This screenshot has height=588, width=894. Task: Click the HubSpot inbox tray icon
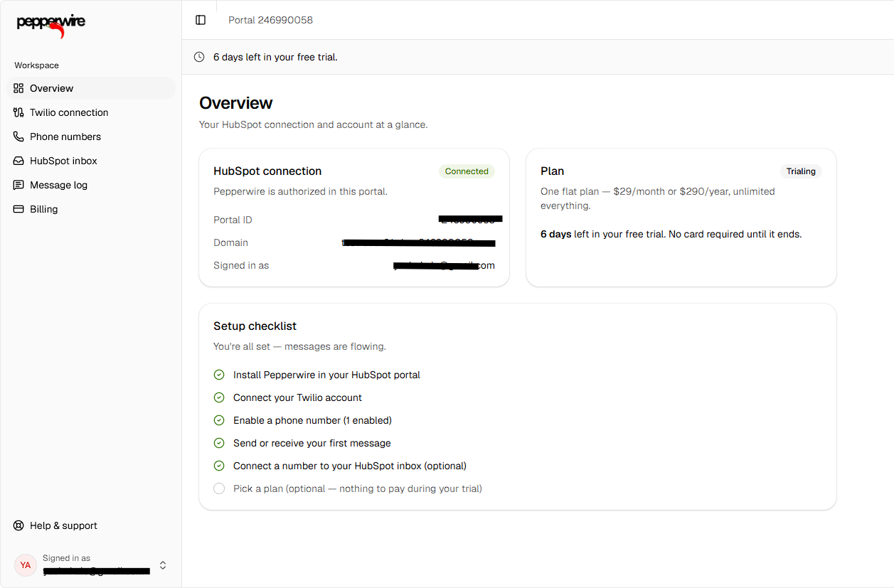tap(18, 161)
